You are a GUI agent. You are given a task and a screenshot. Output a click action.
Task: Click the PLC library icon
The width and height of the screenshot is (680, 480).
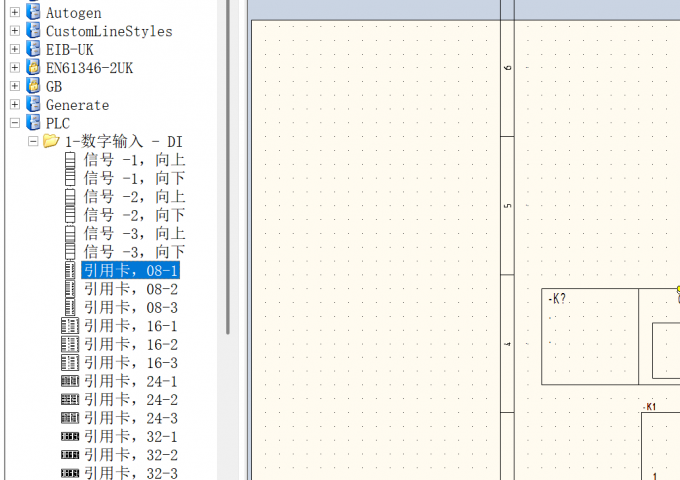33,123
